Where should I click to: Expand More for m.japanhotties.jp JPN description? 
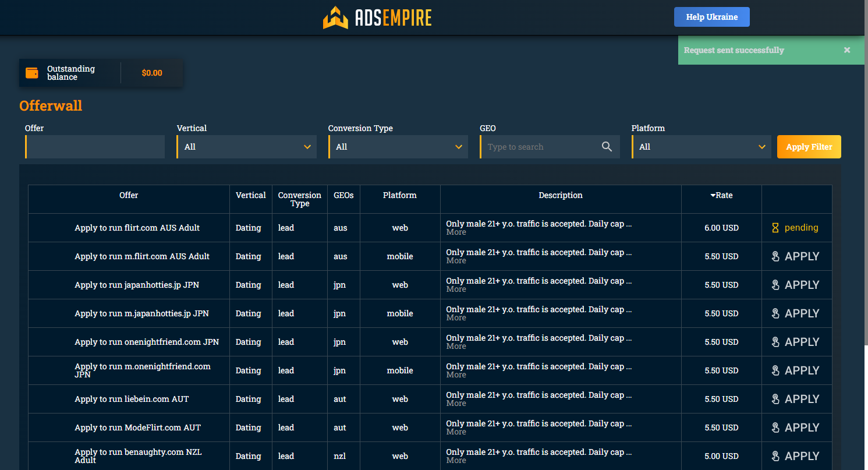(x=456, y=318)
